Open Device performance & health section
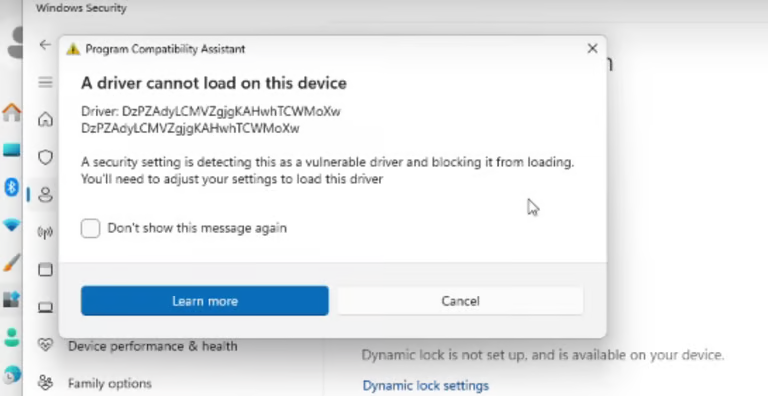Viewport: 768px width, 396px height. point(153,346)
